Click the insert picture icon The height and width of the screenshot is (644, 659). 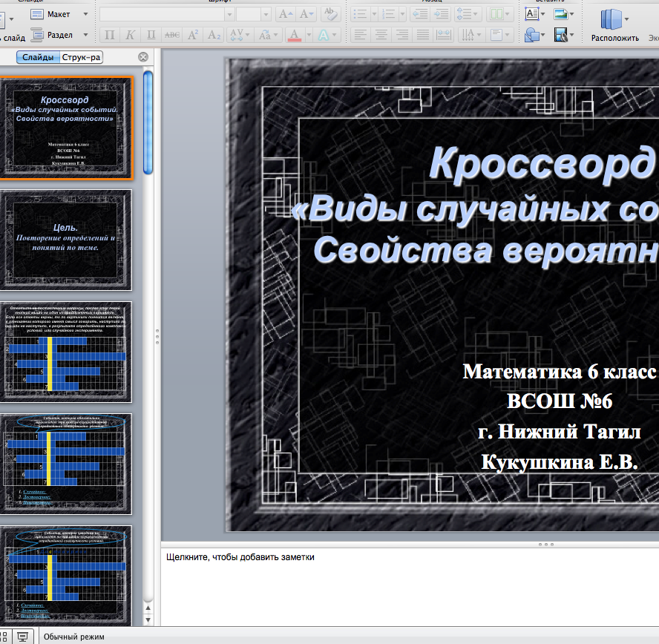pyautogui.click(x=560, y=14)
